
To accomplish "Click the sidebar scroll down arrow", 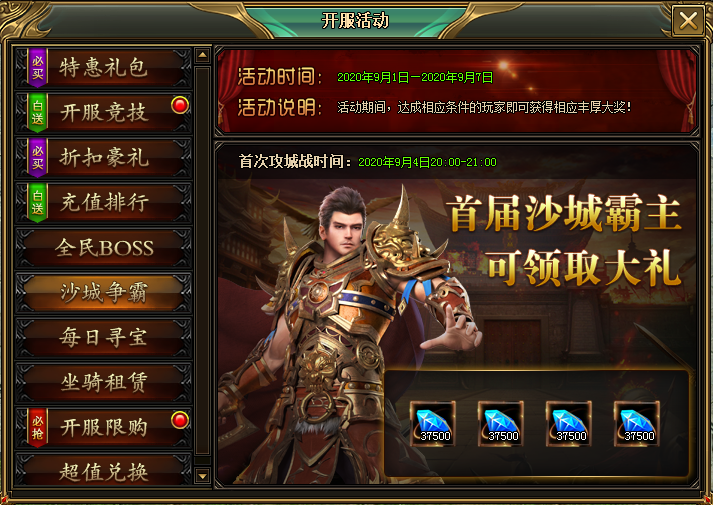I will (x=202, y=476).
